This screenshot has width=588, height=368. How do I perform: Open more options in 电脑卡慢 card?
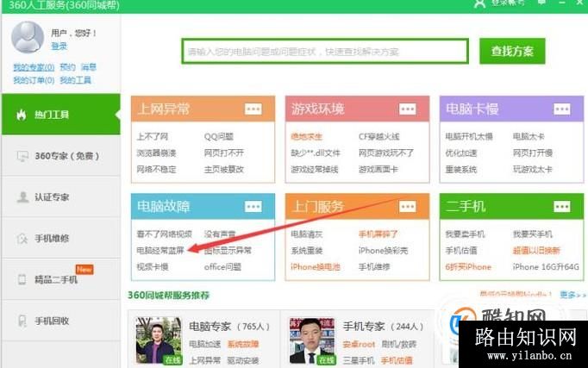[x=562, y=109]
